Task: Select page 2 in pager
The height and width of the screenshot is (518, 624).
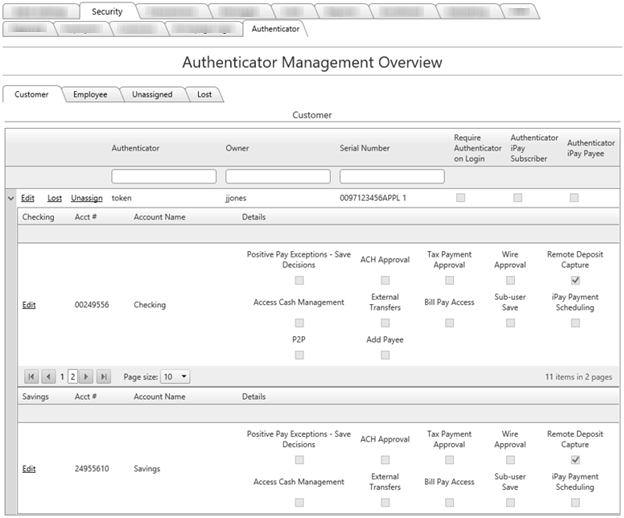Action: (73, 376)
